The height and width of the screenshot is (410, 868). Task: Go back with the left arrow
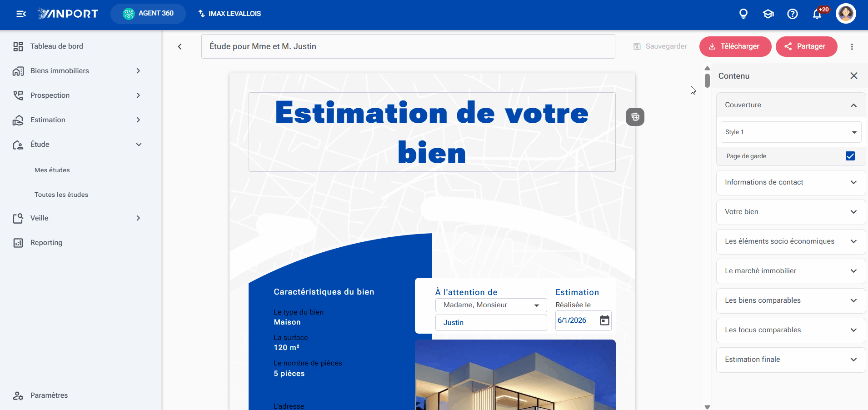[180, 46]
